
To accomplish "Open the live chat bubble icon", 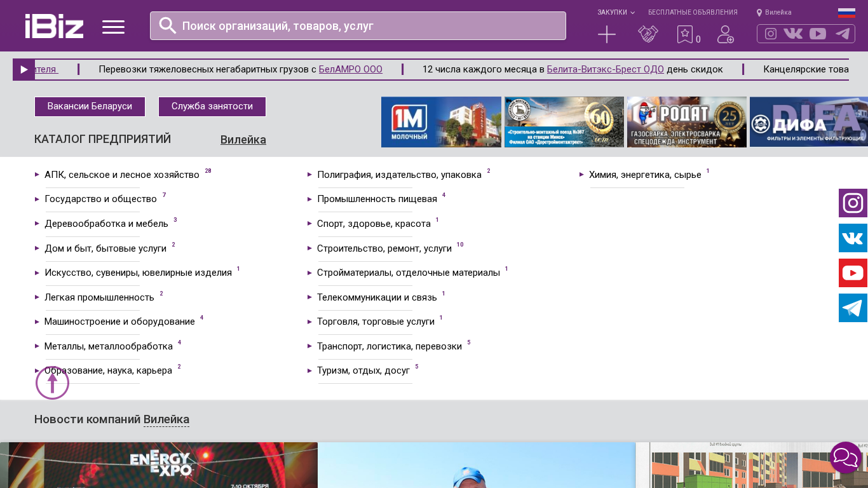I will pyautogui.click(x=845, y=457).
